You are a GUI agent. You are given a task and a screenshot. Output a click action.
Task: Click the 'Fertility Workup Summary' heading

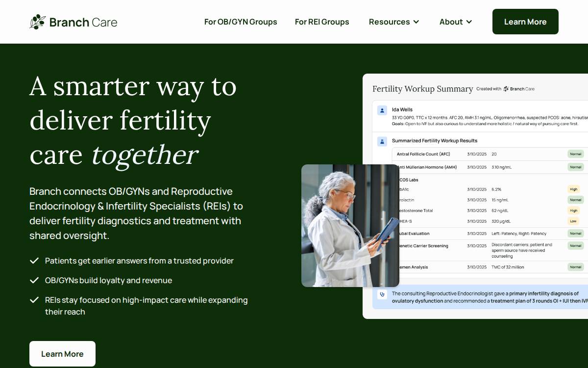(x=422, y=89)
